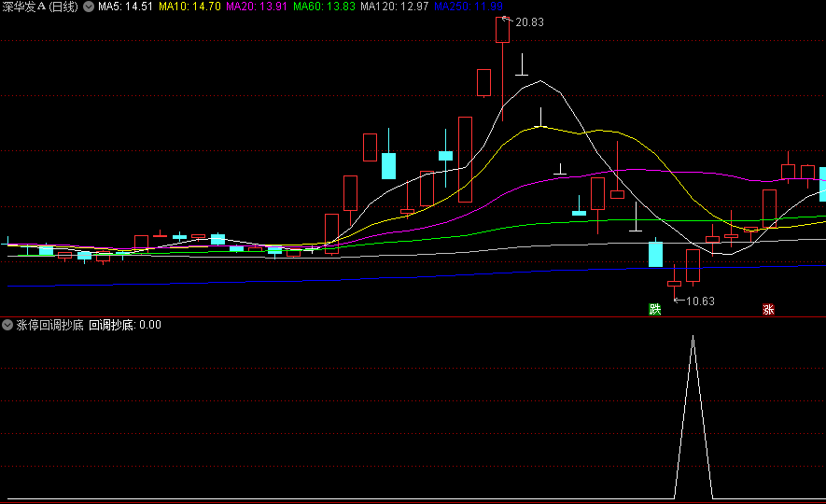
Task: Select the yellow MA10 indicator label
Action: [x=189, y=7]
